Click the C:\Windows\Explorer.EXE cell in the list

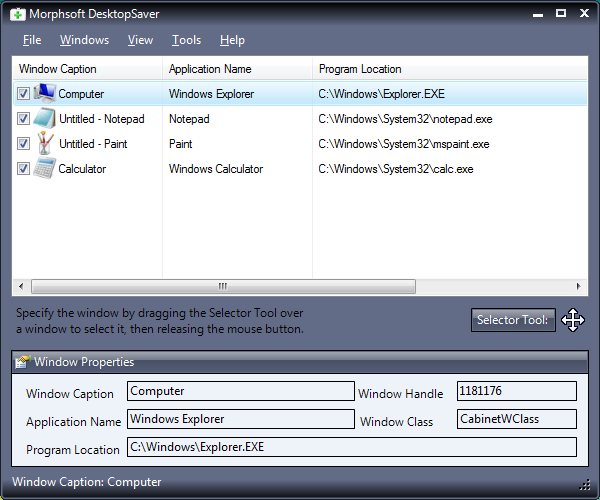pos(382,94)
